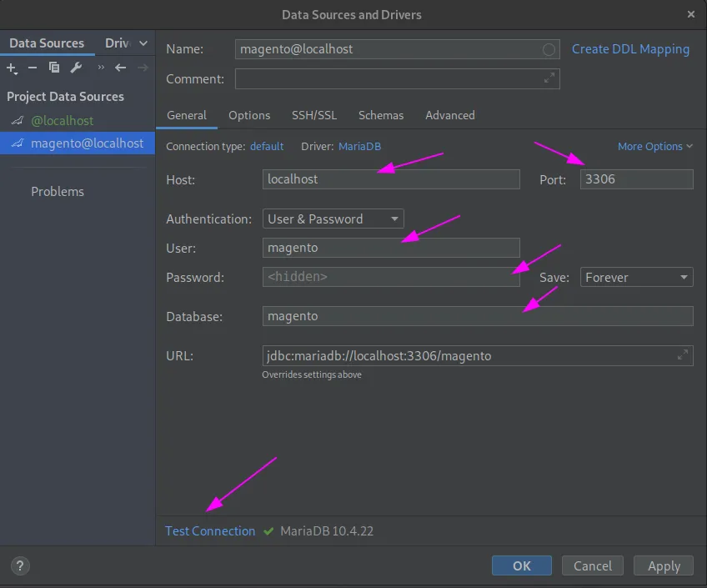Open Create DDL Mapping

click(x=630, y=48)
